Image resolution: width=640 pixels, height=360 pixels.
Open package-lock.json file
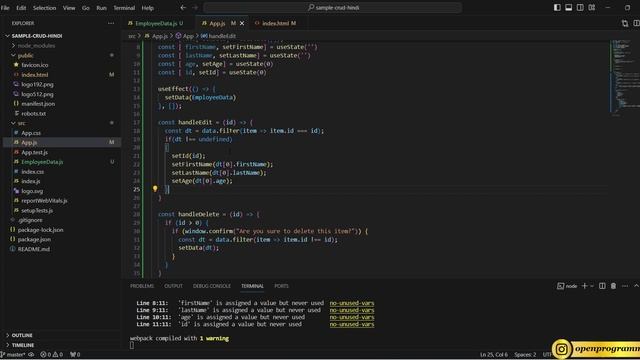point(40,230)
